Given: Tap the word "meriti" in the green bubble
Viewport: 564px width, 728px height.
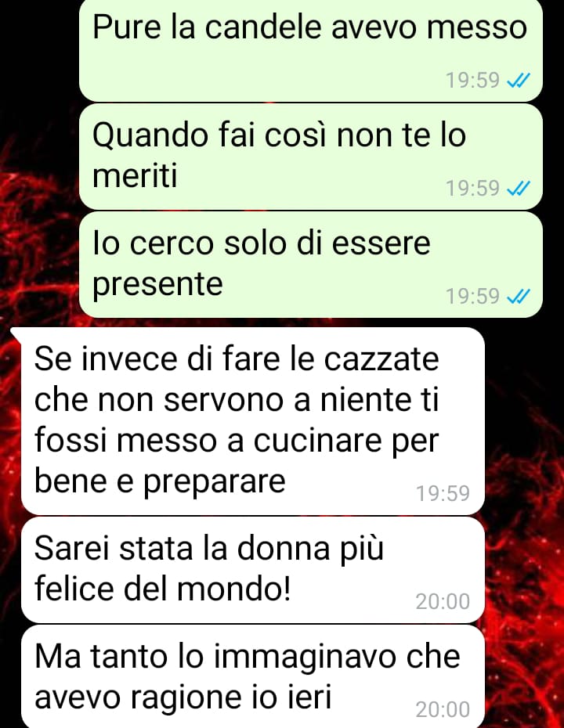Looking at the screenshot, I should coord(135,176).
